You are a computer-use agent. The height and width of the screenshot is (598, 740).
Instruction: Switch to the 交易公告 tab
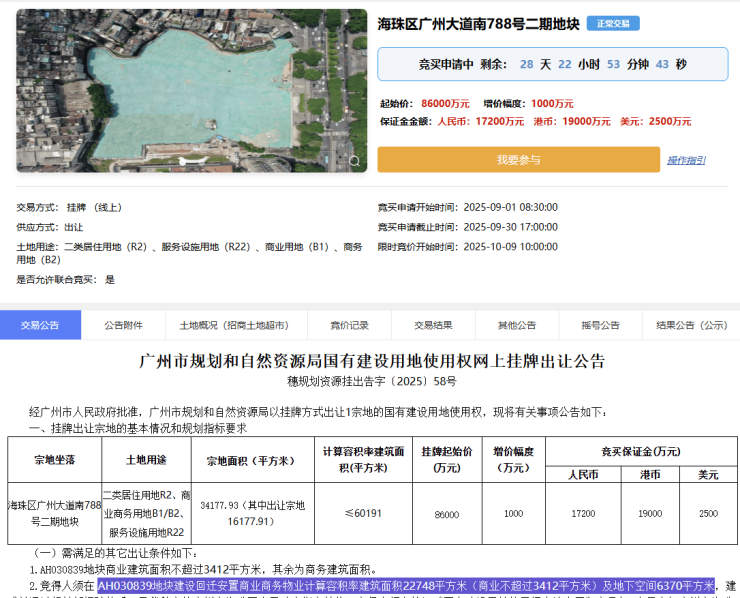pyautogui.click(x=40, y=325)
